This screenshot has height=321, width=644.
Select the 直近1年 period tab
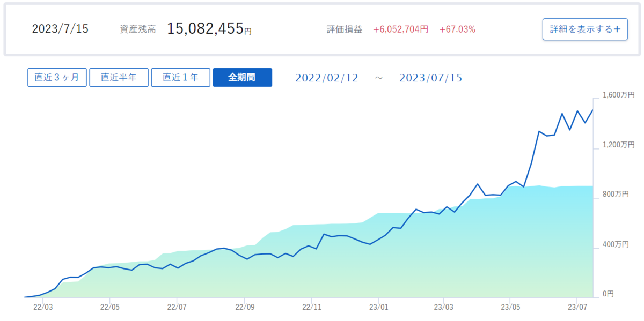click(x=180, y=77)
